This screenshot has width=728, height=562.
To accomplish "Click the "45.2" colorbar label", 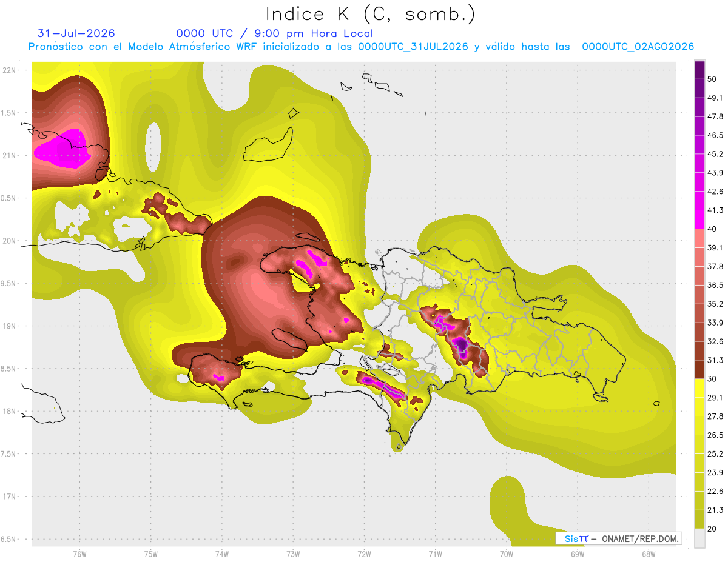I will (x=715, y=154).
